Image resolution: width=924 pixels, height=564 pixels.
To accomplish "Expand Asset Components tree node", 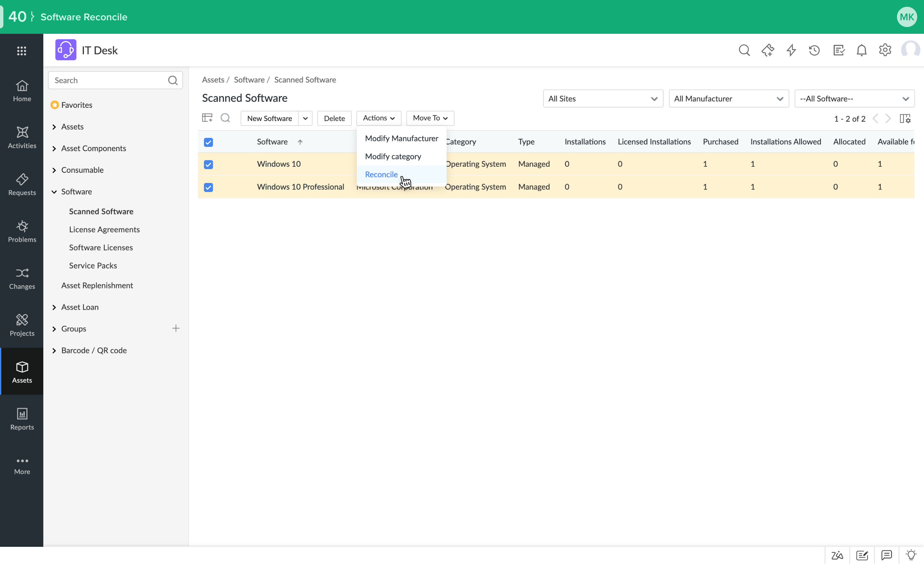I will pyautogui.click(x=54, y=148).
